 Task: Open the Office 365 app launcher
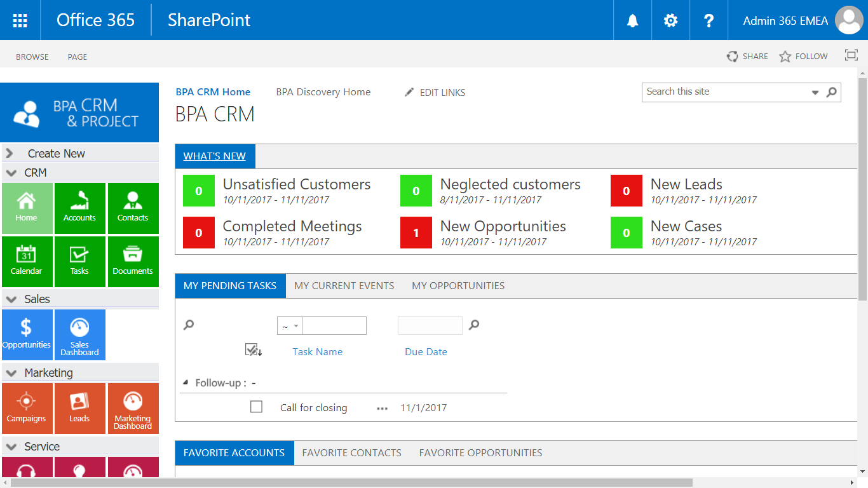[x=20, y=20]
